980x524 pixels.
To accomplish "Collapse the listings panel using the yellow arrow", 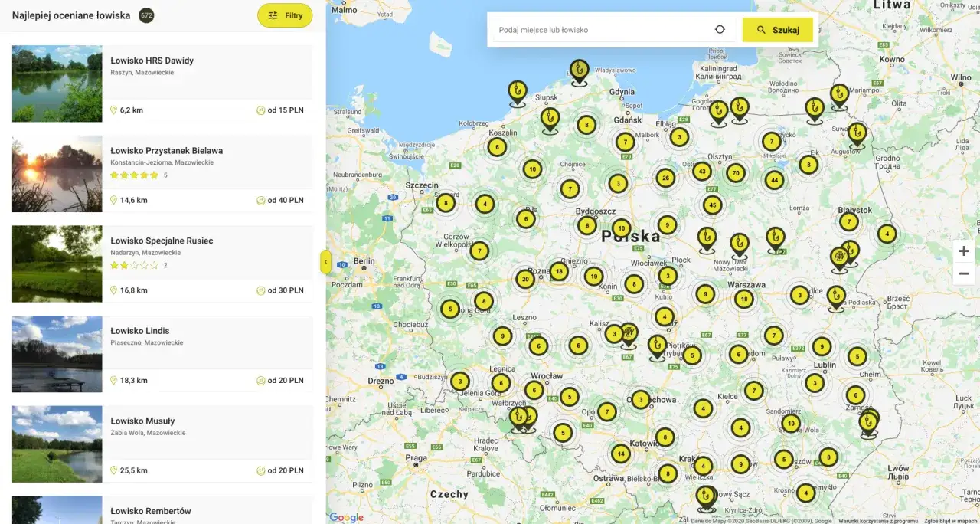I will [x=325, y=261].
